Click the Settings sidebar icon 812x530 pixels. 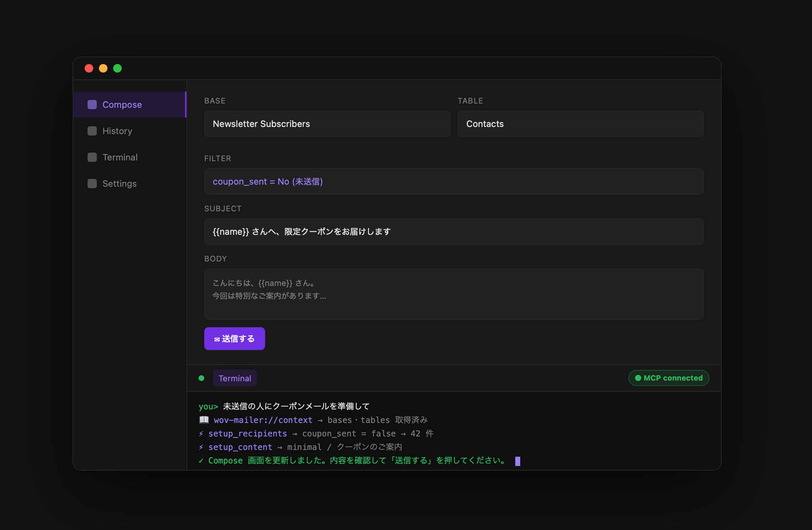pos(92,184)
